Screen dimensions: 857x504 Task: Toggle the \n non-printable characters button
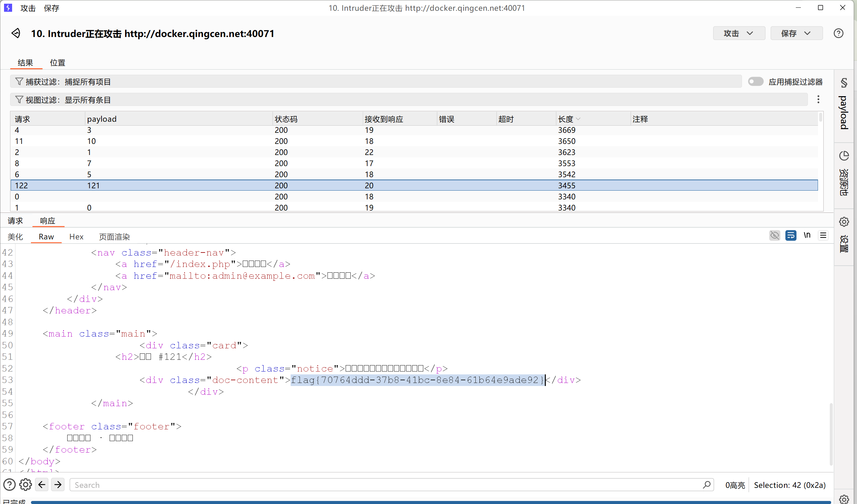point(807,235)
